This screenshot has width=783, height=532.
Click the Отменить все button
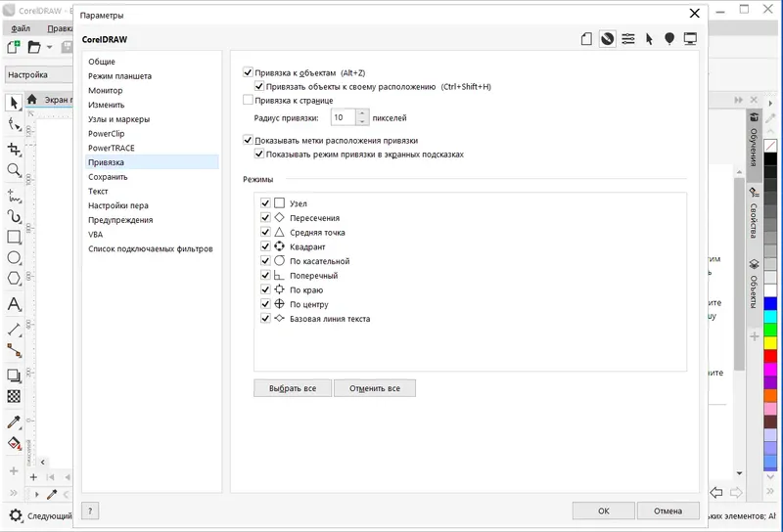click(x=375, y=388)
